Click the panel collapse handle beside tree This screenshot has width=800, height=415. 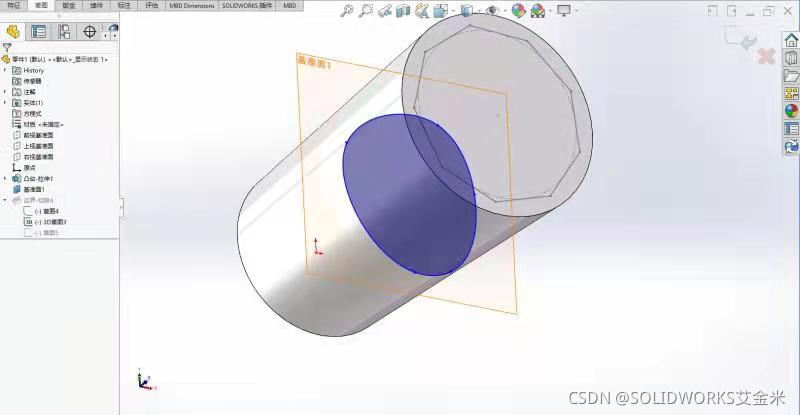[121, 207]
